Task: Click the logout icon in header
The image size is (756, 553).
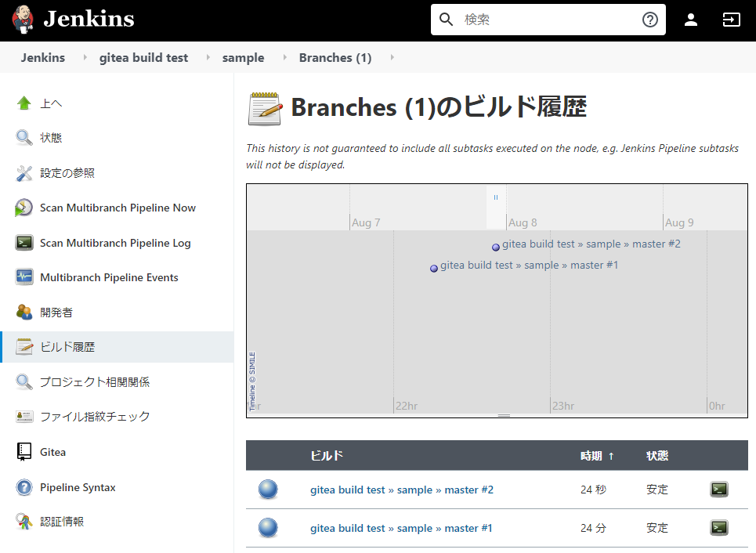Action: [731, 20]
